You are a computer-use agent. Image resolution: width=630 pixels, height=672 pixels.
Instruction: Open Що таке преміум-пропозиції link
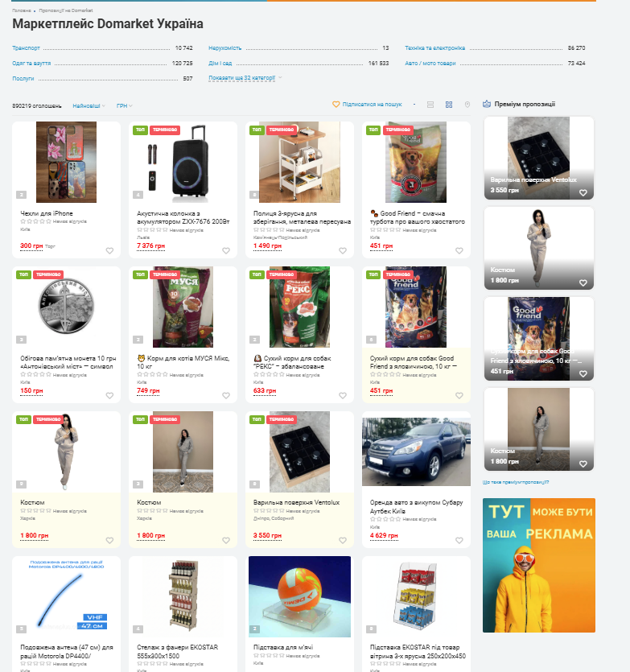click(x=516, y=482)
